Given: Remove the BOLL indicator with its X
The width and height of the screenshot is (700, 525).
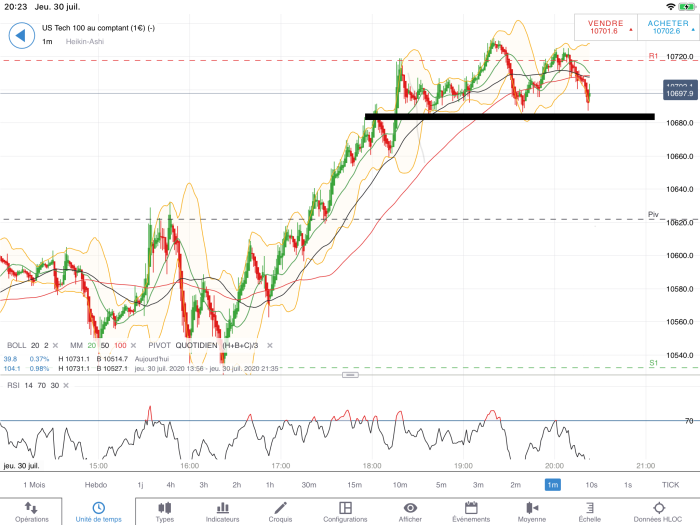Looking at the screenshot, I should [x=55, y=346].
